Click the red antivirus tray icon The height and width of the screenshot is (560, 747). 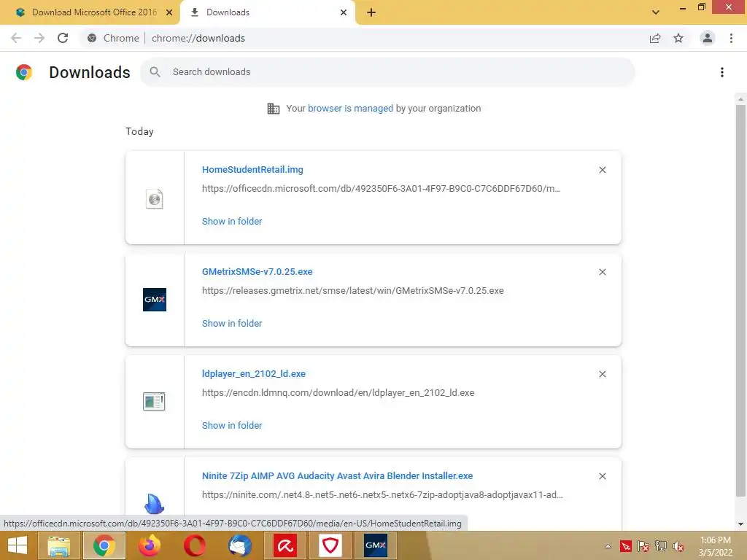(x=626, y=546)
